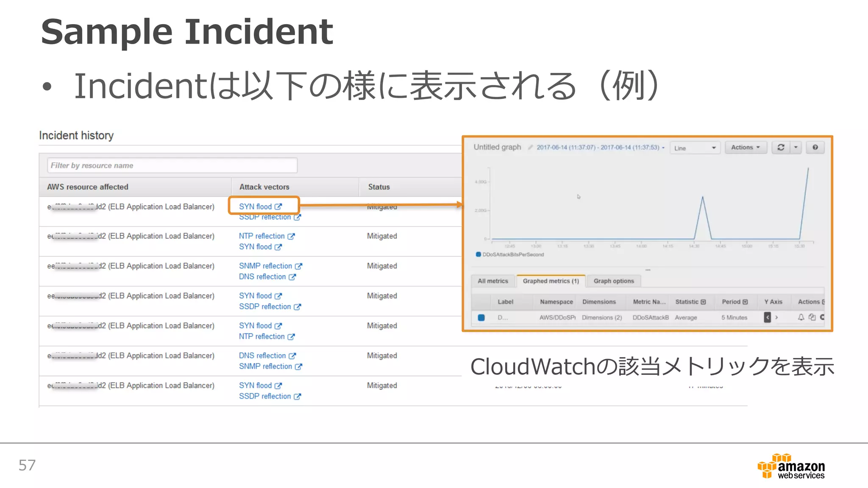Click the 5 Minutes period cell
The height and width of the screenshot is (488, 868).
tap(734, 317)
